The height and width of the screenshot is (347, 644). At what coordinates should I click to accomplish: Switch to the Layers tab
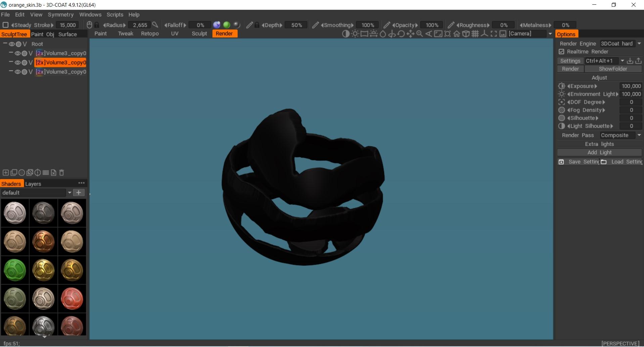(33, 184)
